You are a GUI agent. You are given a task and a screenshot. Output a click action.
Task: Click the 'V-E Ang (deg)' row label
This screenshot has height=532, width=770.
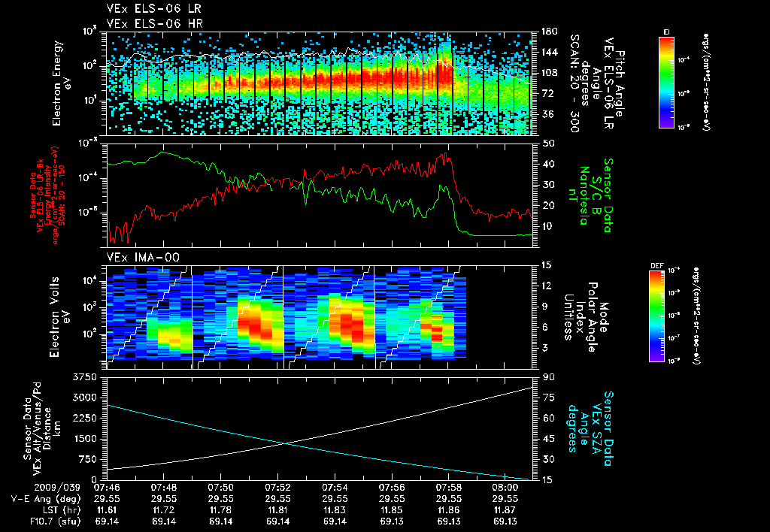tap(46, 499)
